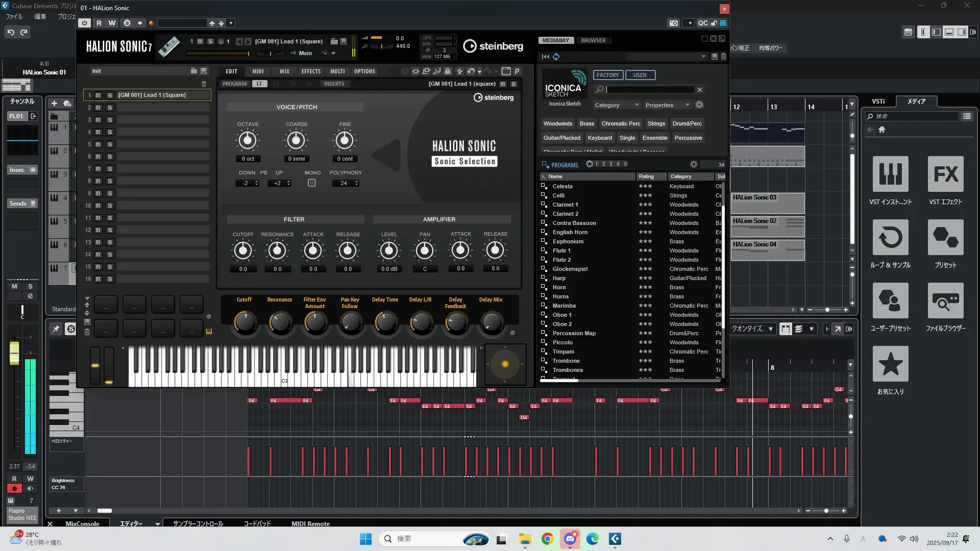Click the plugin snapshot camera icon
980x551 pixels.
pyautogui.click(x=674, y=23)
